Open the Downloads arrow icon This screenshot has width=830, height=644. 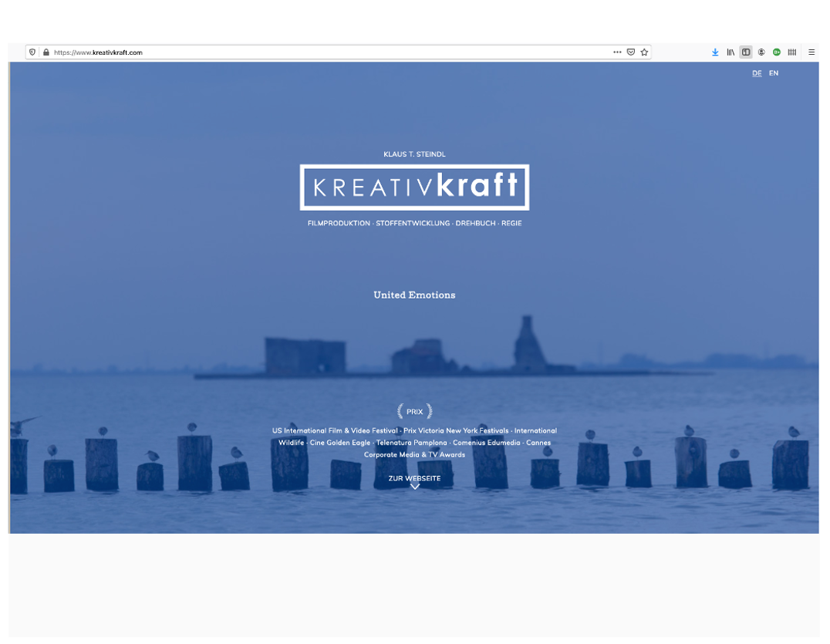pos(715,52)
